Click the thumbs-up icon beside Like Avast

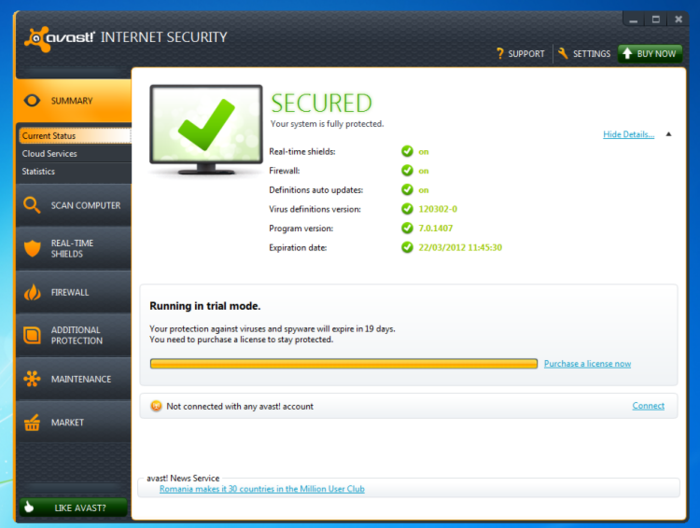tap(29, 507)
